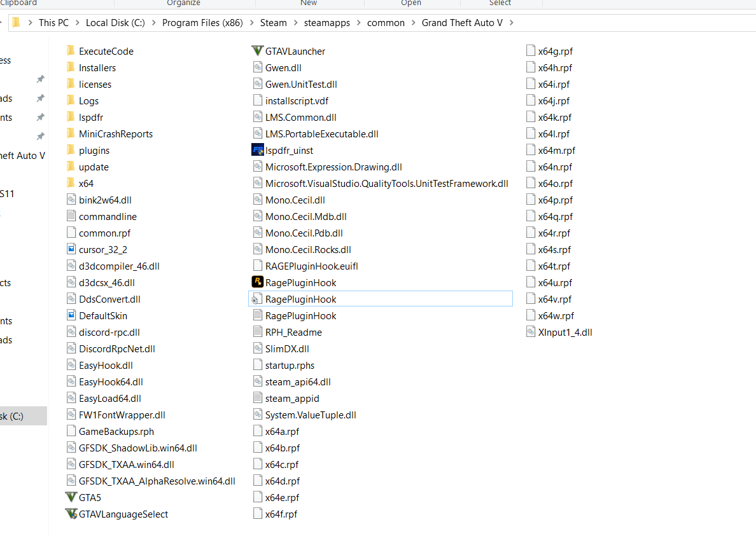Click the cursor_32_2 image file icon
Screen dimensions: 756x543
(71, 249)
